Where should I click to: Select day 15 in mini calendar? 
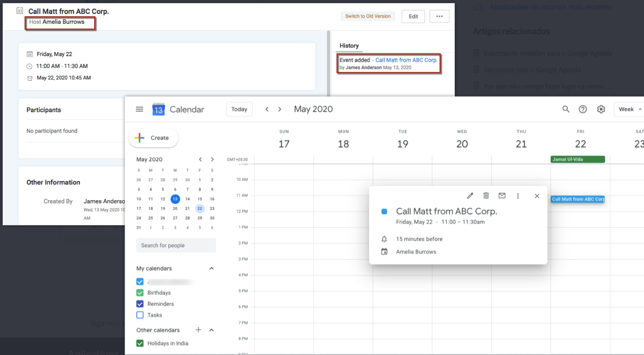(x=200, y=199)
